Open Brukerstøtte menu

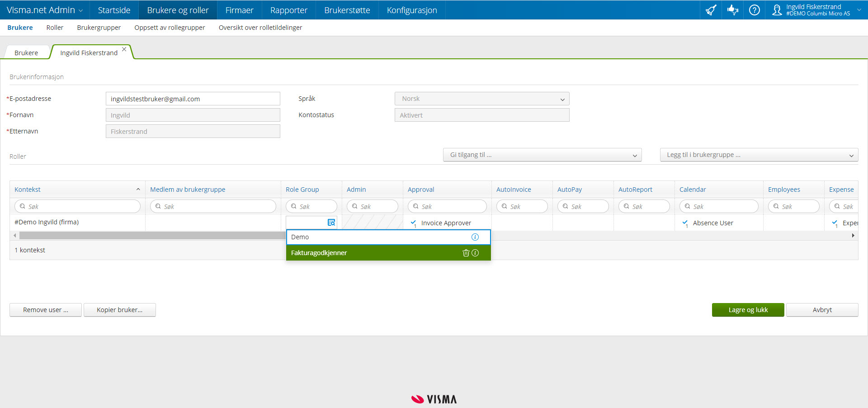click(347, 10)
